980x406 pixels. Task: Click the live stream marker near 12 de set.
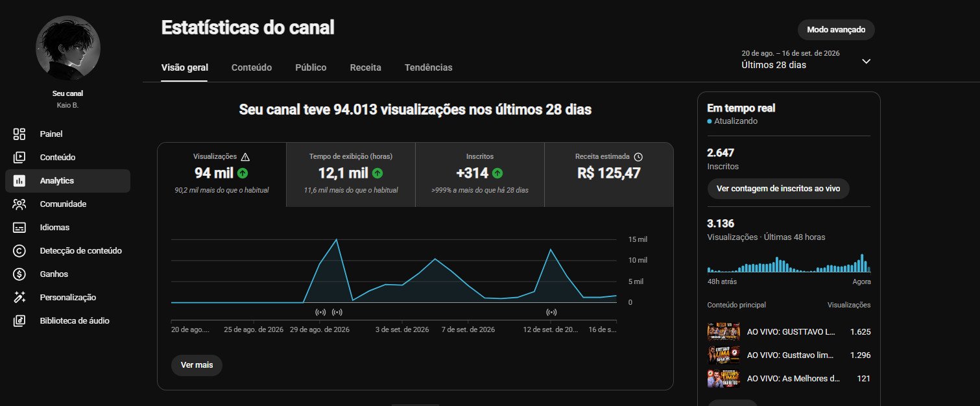tap(551, 312)
